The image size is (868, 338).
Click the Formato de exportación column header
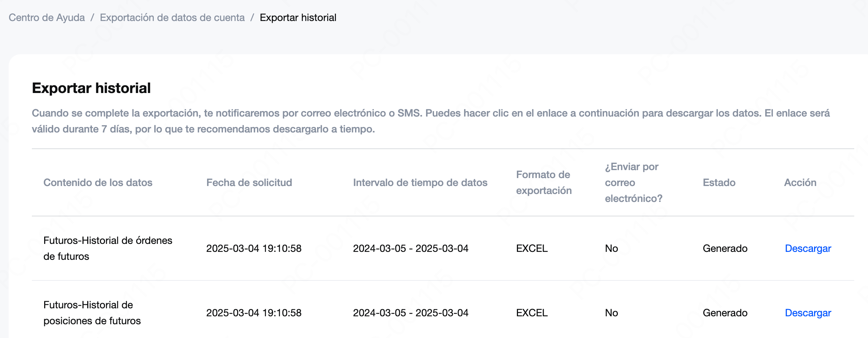pyautogui.click(x=544, y=182)
